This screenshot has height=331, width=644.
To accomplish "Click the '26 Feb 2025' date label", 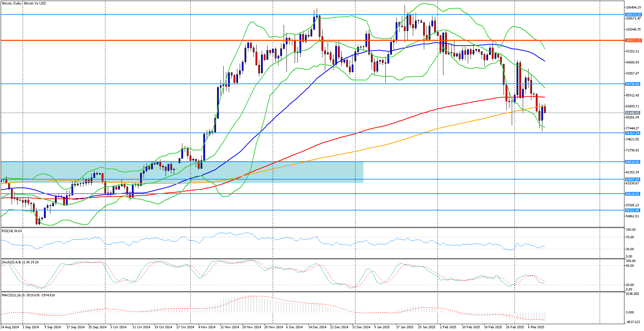I will tap(515, 327).
